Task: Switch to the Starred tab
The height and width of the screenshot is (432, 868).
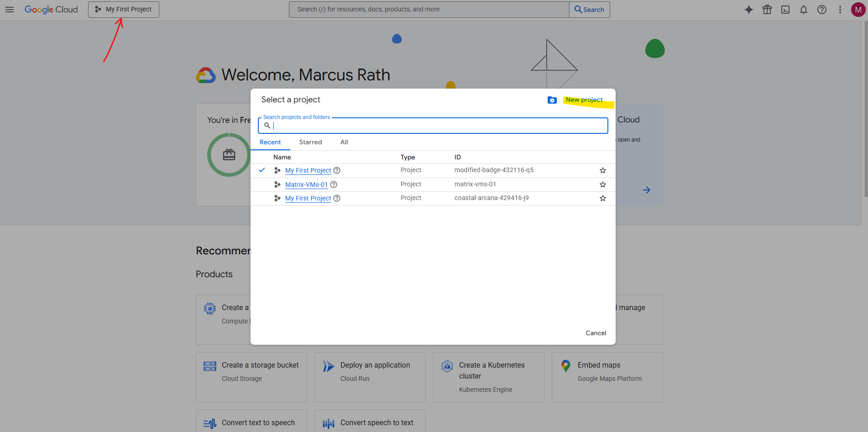Action: (310, 142)
